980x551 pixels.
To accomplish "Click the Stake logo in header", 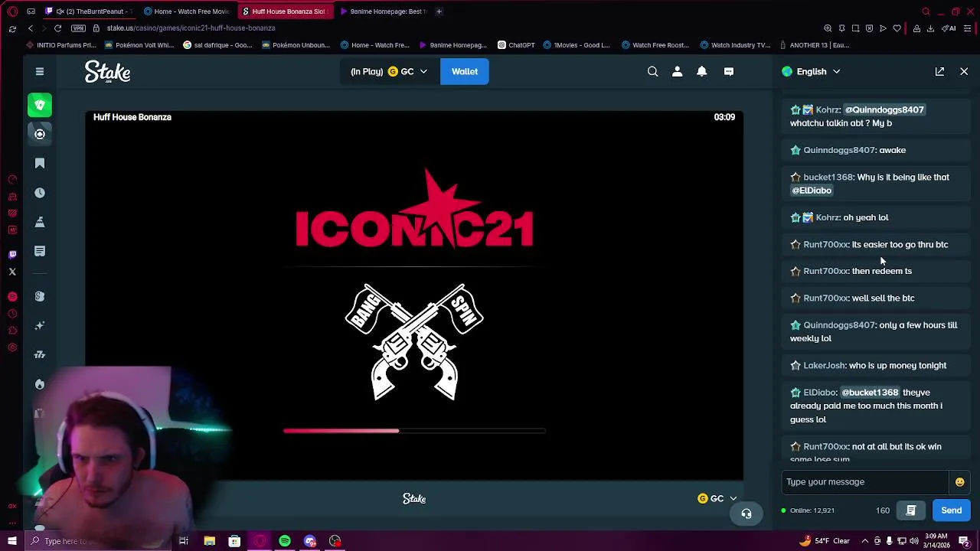I will point(107,71).
